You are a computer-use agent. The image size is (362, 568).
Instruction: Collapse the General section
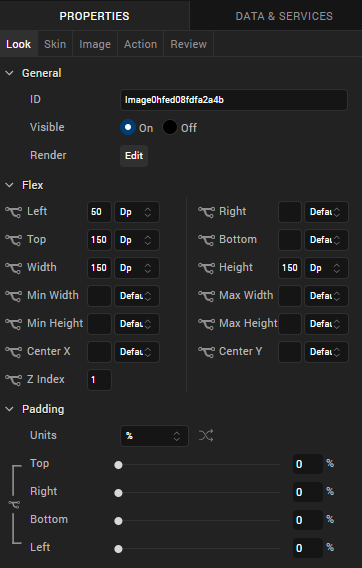pos(10,73)
